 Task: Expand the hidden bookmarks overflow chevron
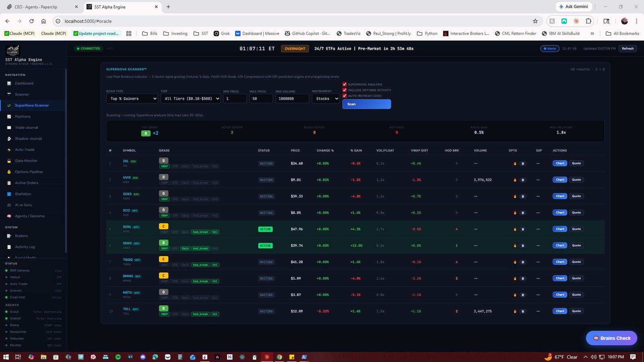click(x=592, y=33)
